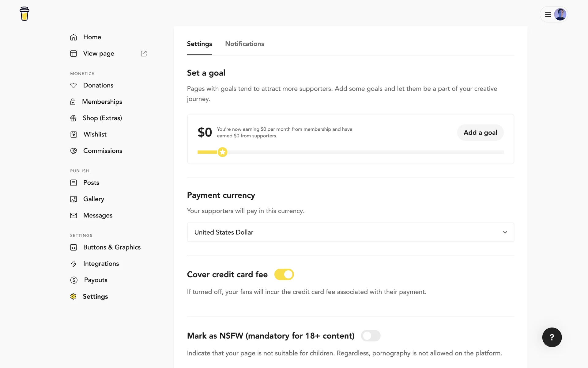Go to Commissions in the sidebar
Screen dimensions: 588x368
coord(103,151)
